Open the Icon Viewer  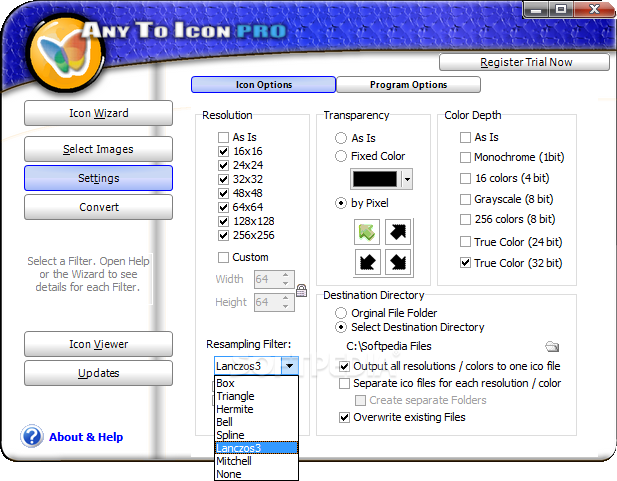click(x=98, y=344)
